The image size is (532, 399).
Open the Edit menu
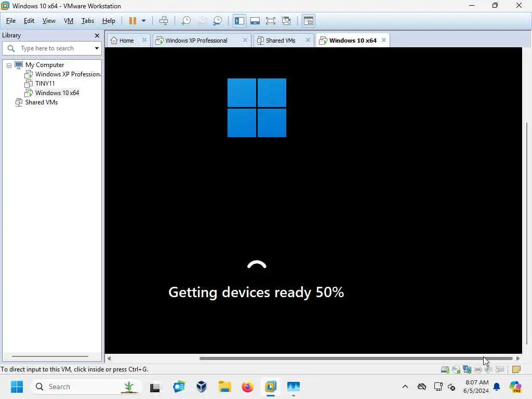tap(29, 21)
